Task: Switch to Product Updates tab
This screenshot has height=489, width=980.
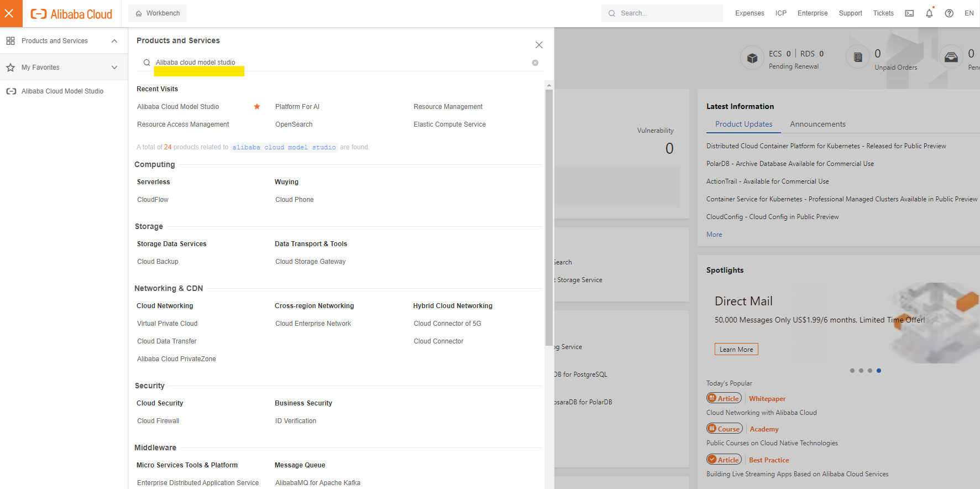Action: tap(743, 124)
